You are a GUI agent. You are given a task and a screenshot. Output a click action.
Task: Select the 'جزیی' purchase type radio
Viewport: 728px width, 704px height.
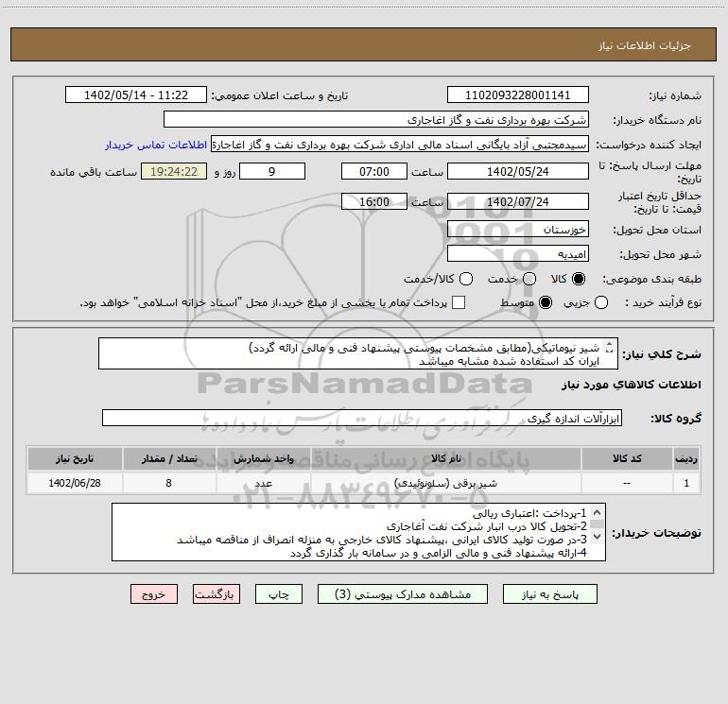601,302
